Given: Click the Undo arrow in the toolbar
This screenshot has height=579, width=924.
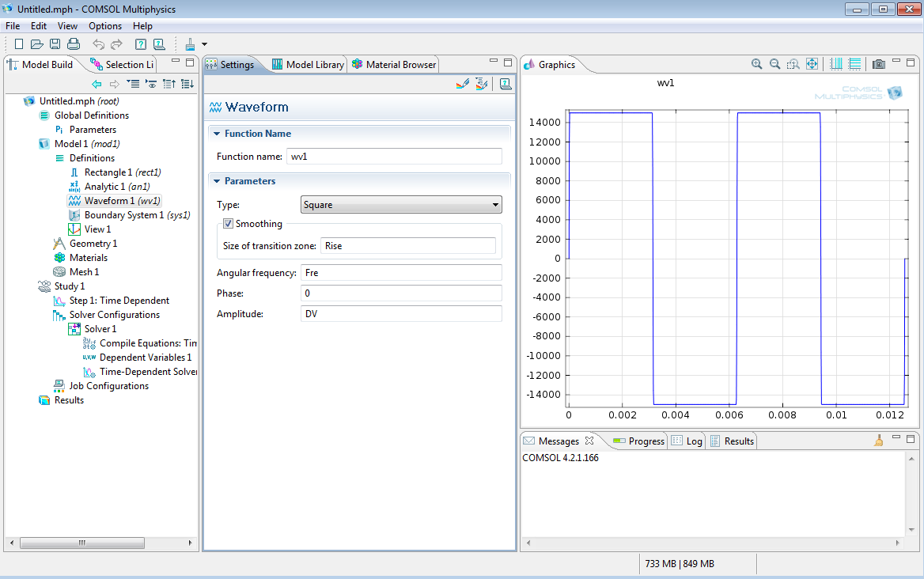Looking at the screenshot, I should (98, 44).
